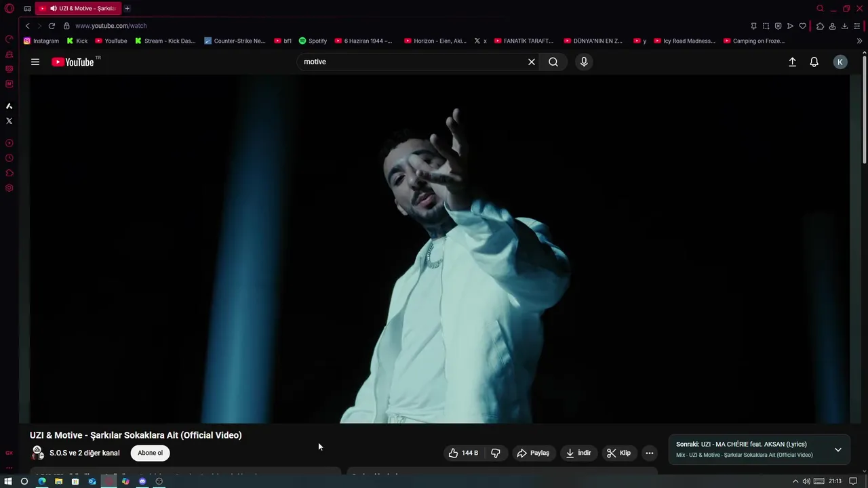Open File Explorer from taskbar
The height and width of the screenshot is (488, 868).
58,481
